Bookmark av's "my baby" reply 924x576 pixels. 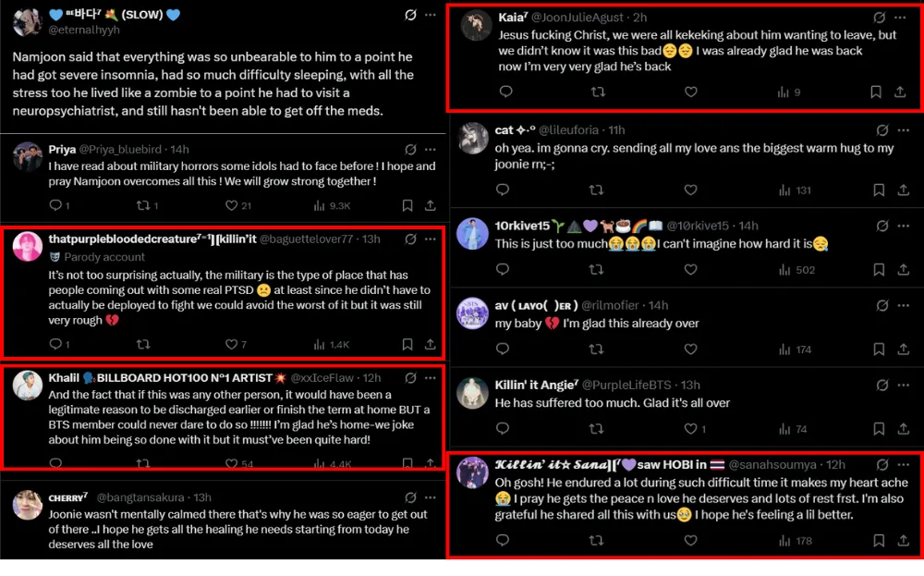click(875, 349)
